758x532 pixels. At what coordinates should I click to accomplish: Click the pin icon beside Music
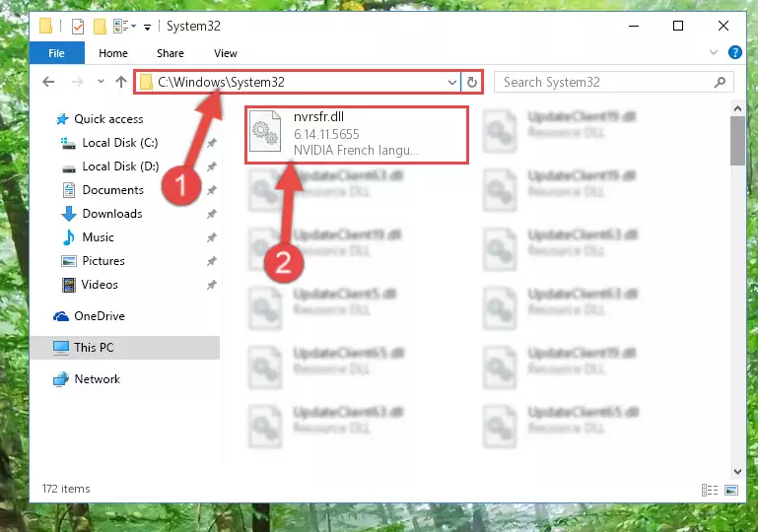(x=211, y=237)
